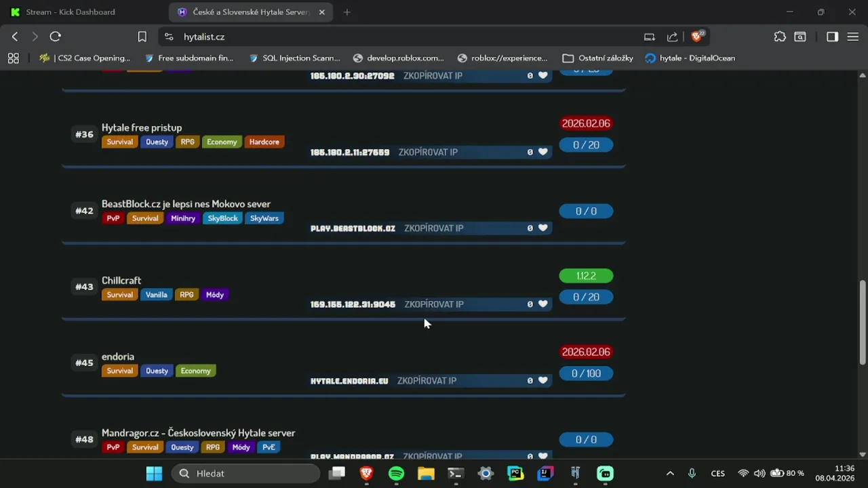Open develop.roblox.com bookmark
The height and width of the screenshot is (488, 868).
[x=398, y=58]
